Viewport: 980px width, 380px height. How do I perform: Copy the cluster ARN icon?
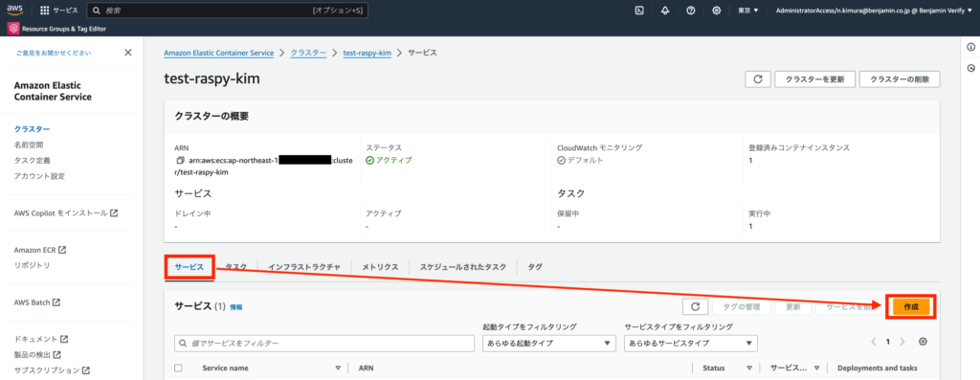(x=181, y=161)
